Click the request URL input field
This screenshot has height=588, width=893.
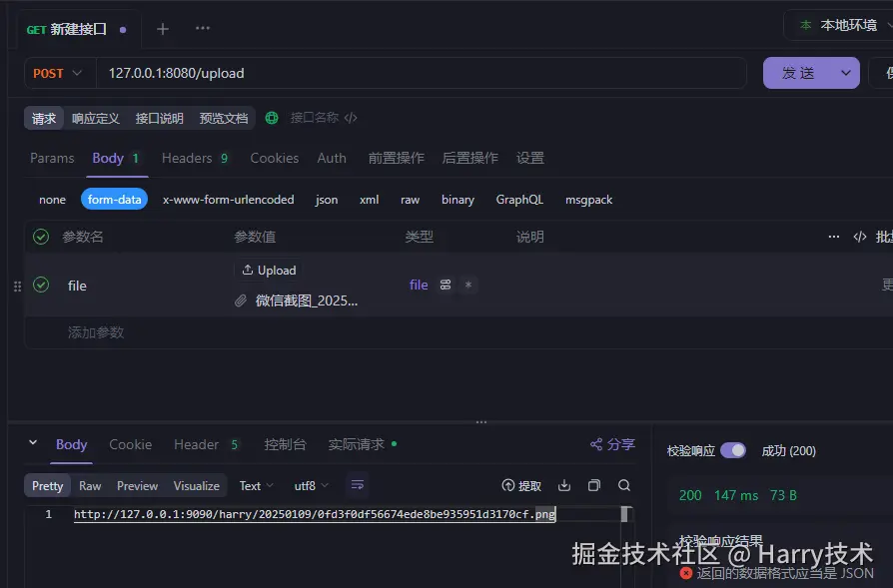tap(422, 74)
